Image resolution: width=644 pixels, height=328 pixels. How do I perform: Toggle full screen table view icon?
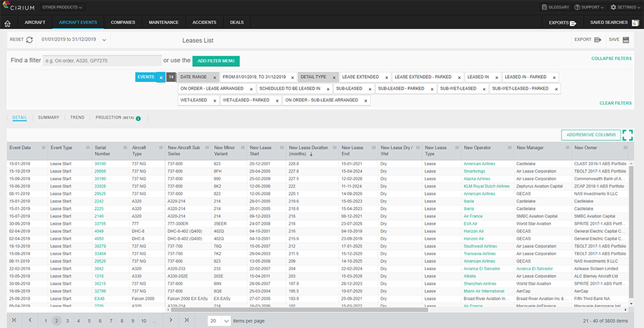pos(628,135)
